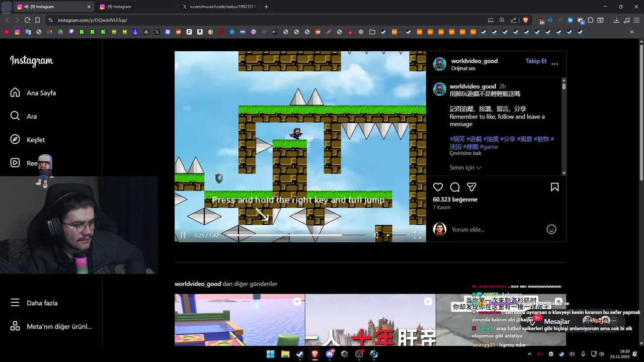Open browser extensions puzzle icon

[591, 20]
